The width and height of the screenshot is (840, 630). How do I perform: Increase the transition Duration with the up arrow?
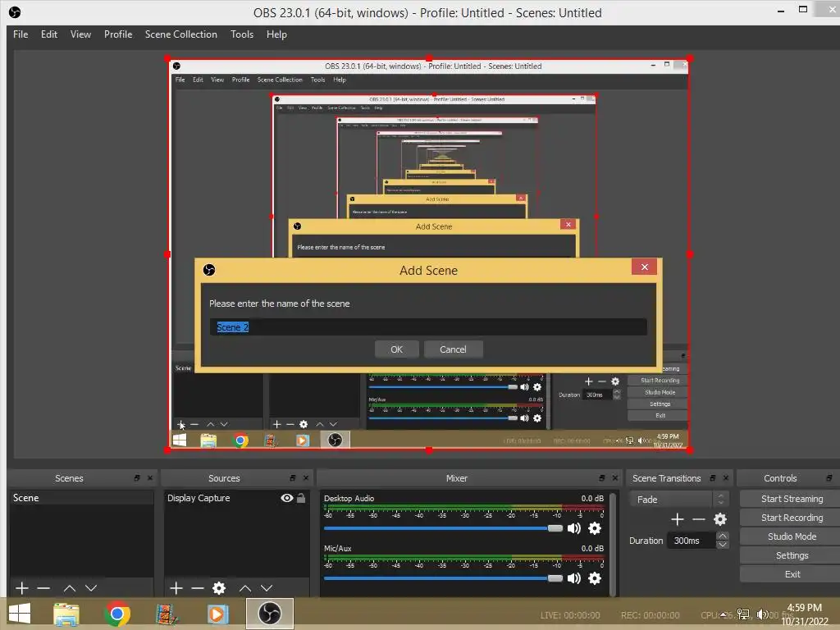[722, 536]
